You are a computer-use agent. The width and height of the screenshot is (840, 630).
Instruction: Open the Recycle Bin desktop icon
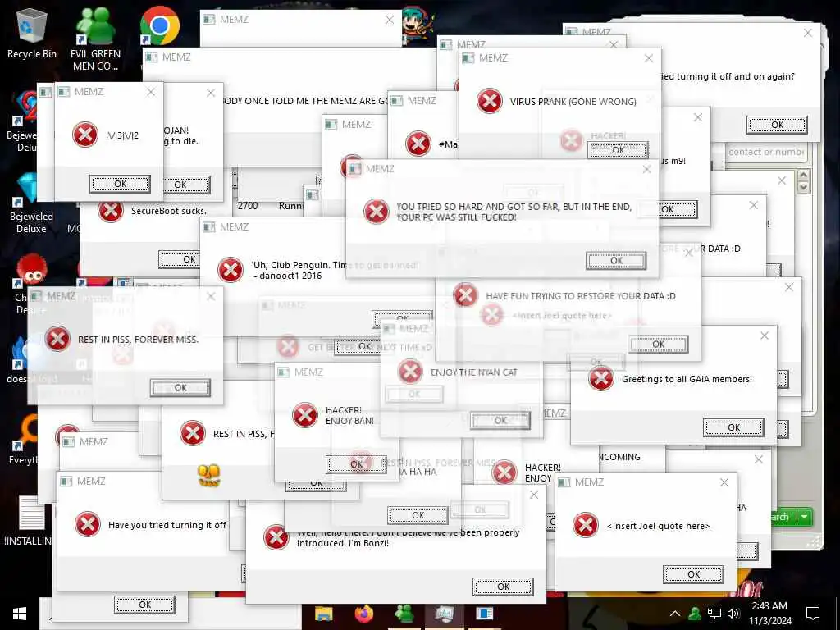[x=32, y=32]
